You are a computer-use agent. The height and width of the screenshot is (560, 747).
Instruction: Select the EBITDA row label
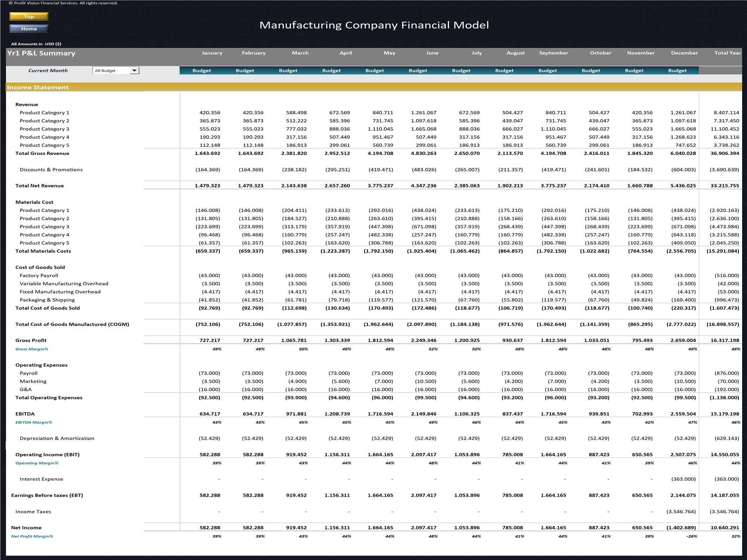(x=25, y=414)
